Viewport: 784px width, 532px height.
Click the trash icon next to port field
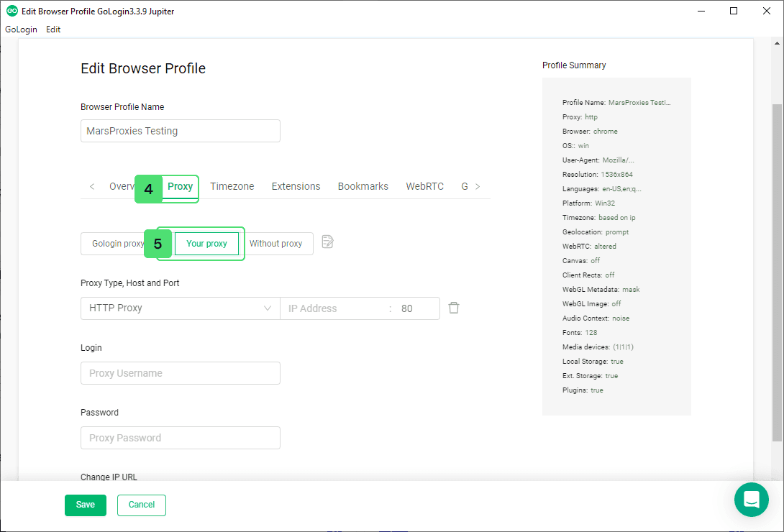pos(454,308)
